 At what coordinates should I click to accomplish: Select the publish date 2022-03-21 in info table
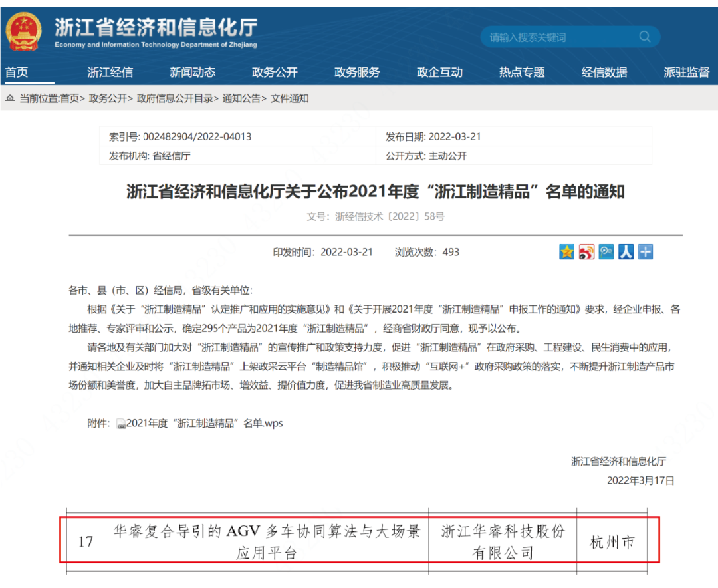coord(455,136)
